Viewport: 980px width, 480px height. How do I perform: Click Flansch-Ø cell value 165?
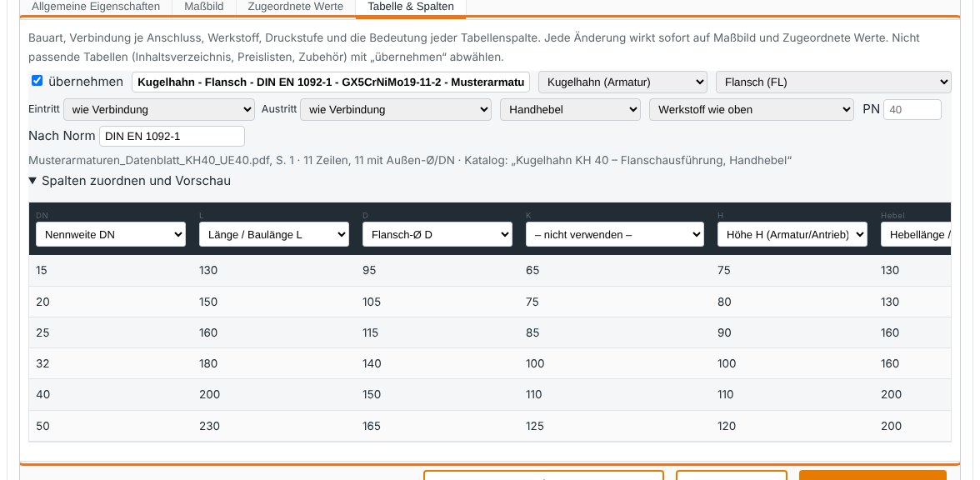point(372,427)
